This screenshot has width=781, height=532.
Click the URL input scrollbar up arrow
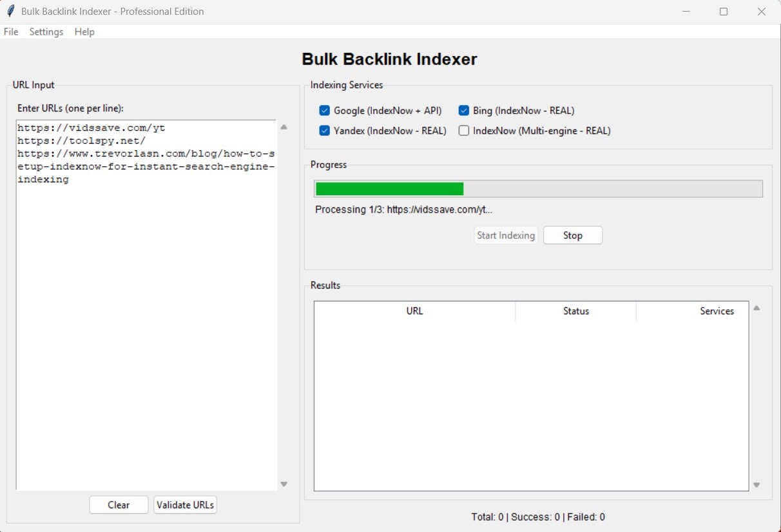284,127
